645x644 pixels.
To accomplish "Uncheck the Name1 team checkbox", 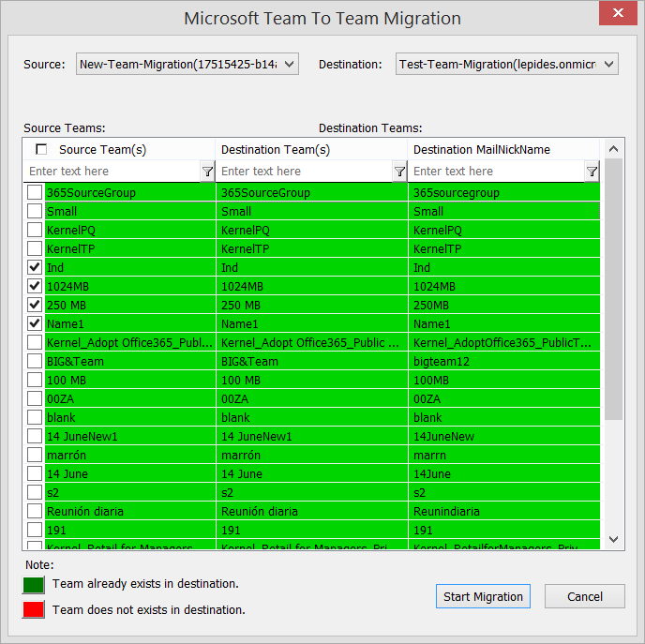I will tap(35, 323).
